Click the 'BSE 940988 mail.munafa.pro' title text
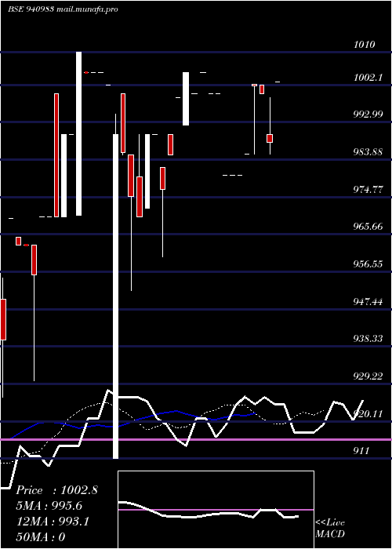 63,9
